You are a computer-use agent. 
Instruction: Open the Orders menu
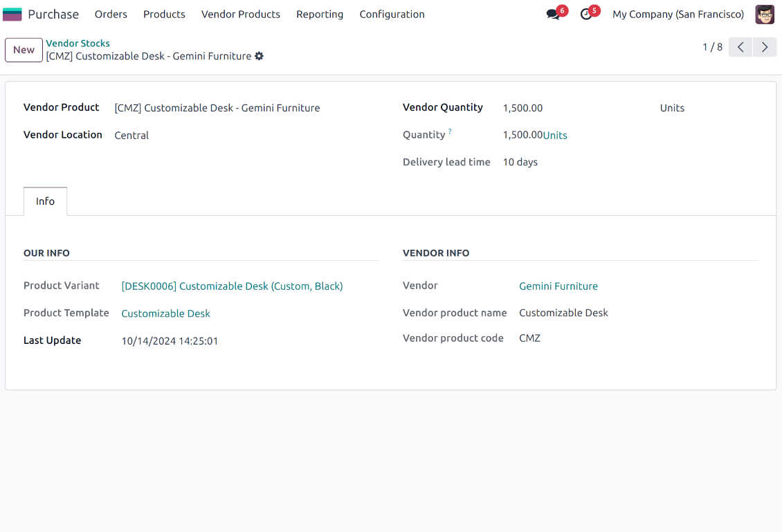(111, 14)
